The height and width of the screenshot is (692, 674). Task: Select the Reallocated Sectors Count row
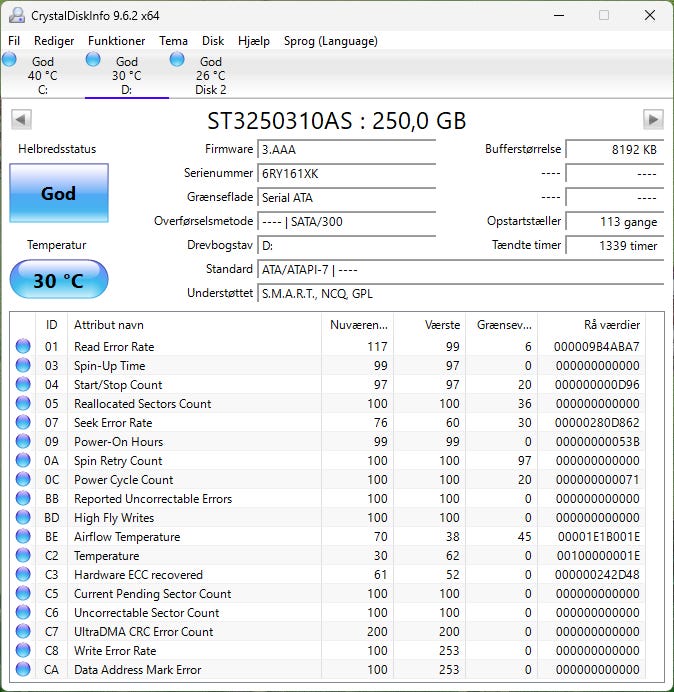tap(142, 404)
